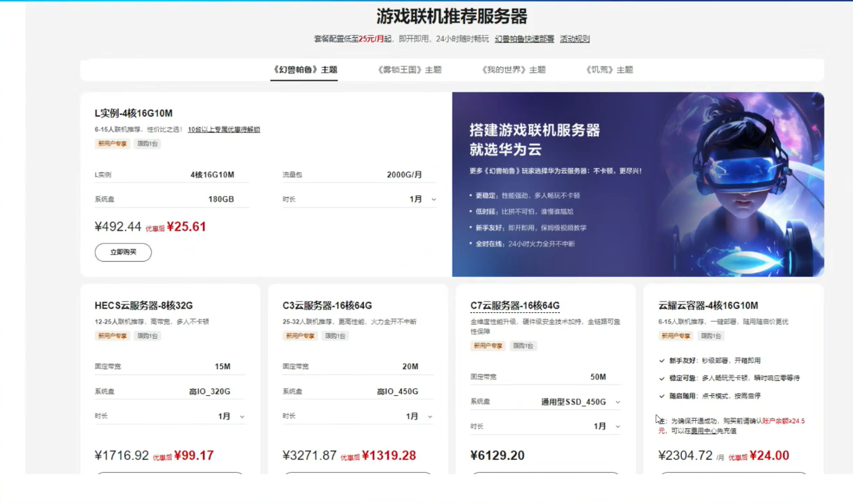The height and width of the screenshot is (504, 853).
Task: Click the 限购1台 tag in HECS card
Action: [x=148, y=336]
